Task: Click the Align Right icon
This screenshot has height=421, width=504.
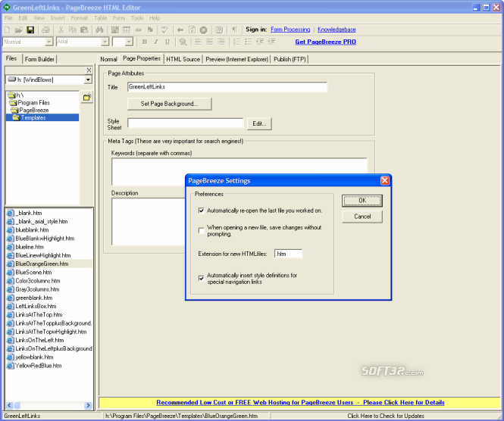Action: click(221, 42)
